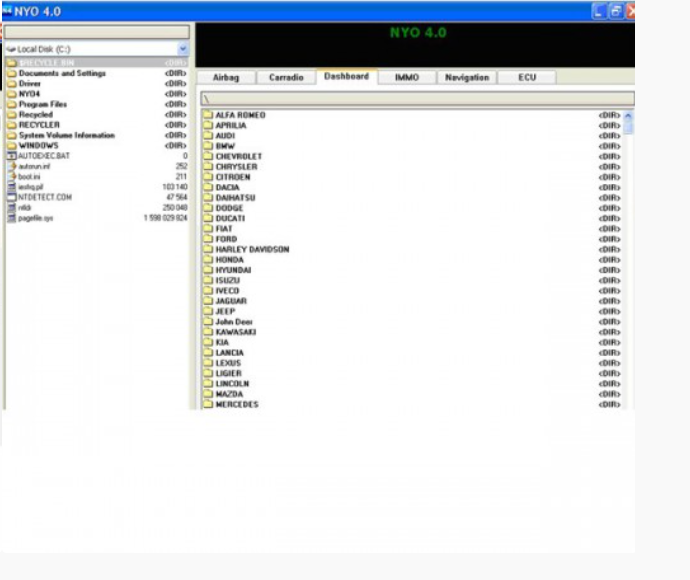Select the Dashboard tab
Screen dimensions: 690x580
point(347,76)
